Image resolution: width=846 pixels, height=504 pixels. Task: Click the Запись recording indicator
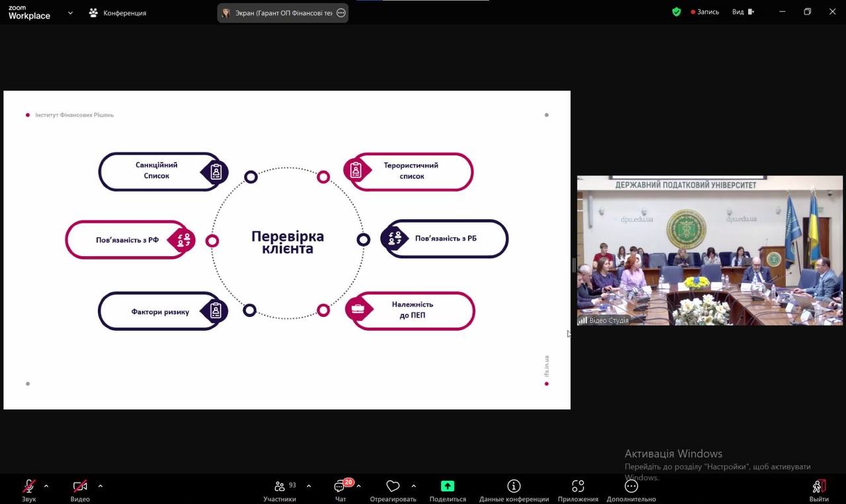point(705,12)
